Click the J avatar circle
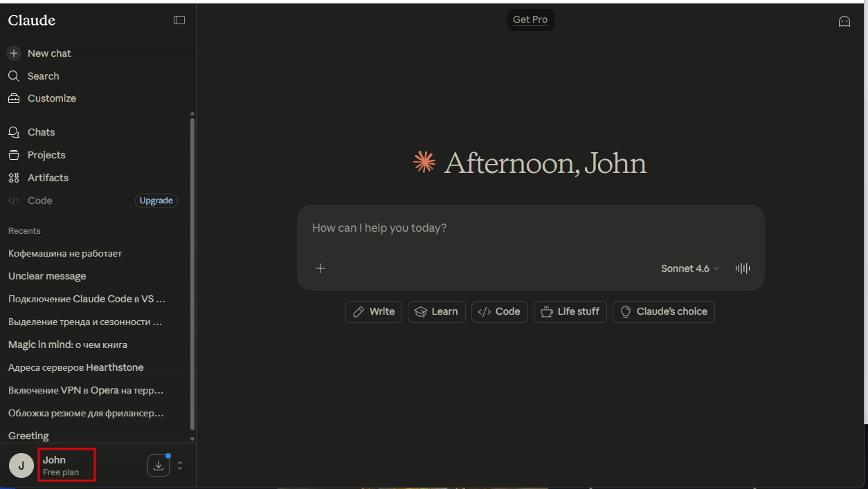 [21, 465]
